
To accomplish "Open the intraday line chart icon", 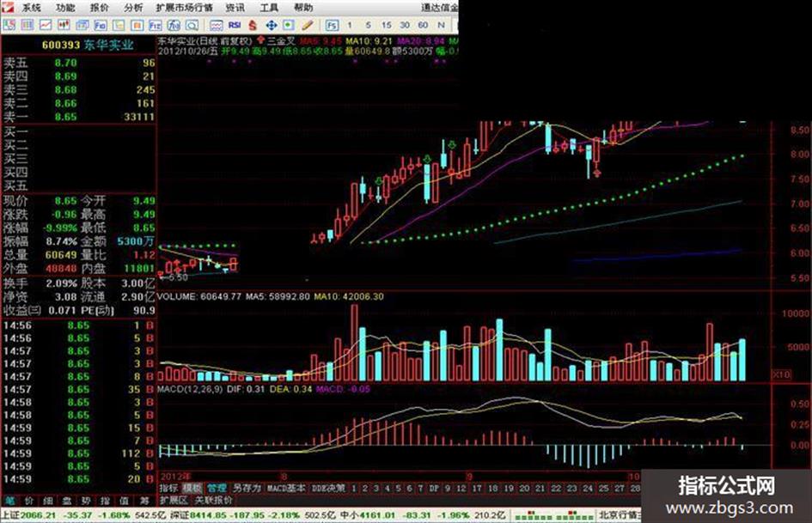I will 46,24.
